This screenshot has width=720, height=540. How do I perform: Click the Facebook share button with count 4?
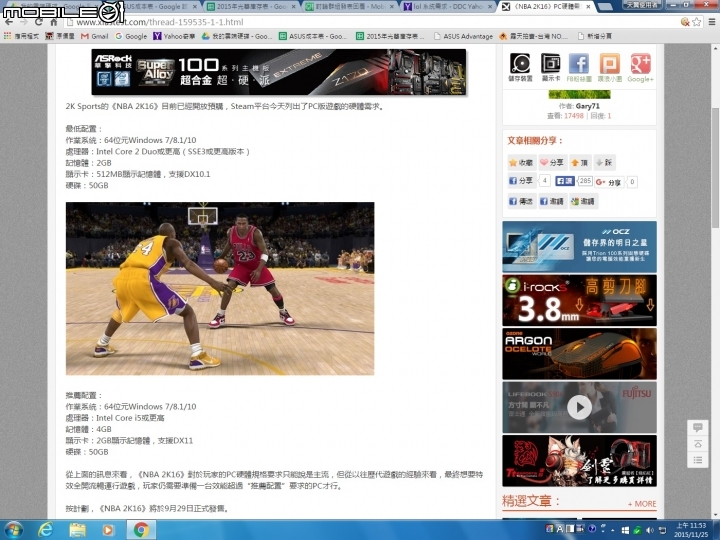point(521,181)
